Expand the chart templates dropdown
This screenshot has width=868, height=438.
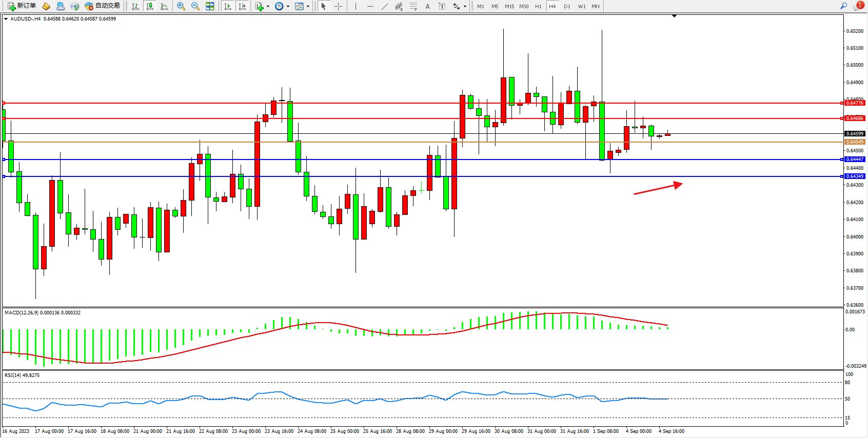point(308,7)
